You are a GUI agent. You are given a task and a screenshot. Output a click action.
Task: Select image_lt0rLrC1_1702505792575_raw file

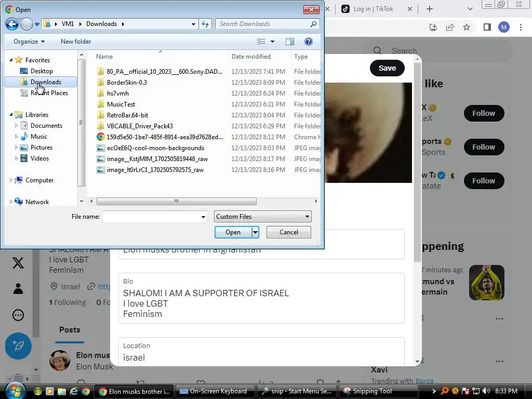155,170
